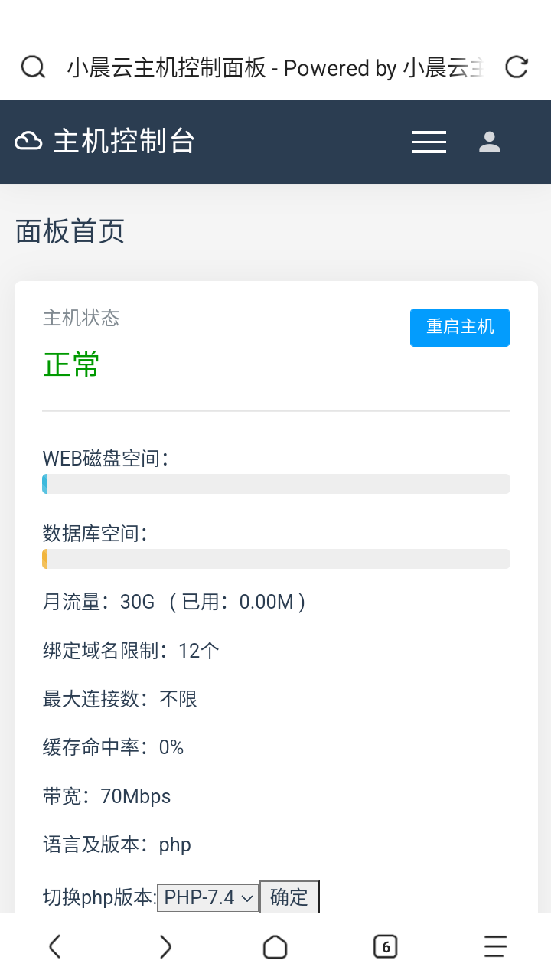This screenshot has height=980, width=551.
Task: Click the 面板首页 page heading
Action: point(70,231)
